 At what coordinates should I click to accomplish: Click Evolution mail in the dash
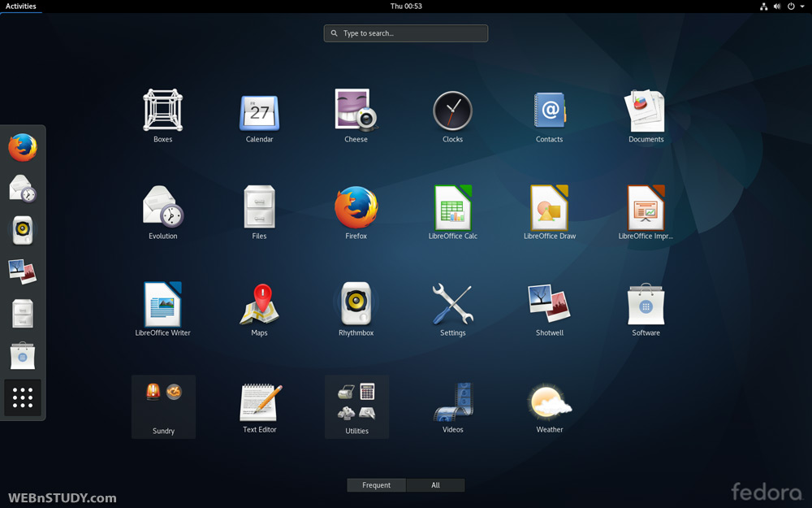click(x=22, y=189)
